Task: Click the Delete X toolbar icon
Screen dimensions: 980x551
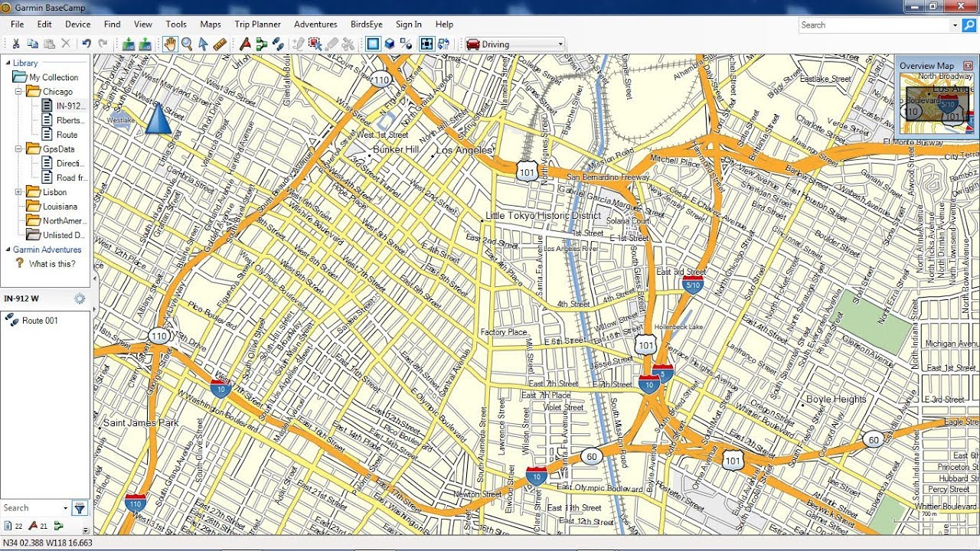Action: pyautogui.click(x=66, y=44)
